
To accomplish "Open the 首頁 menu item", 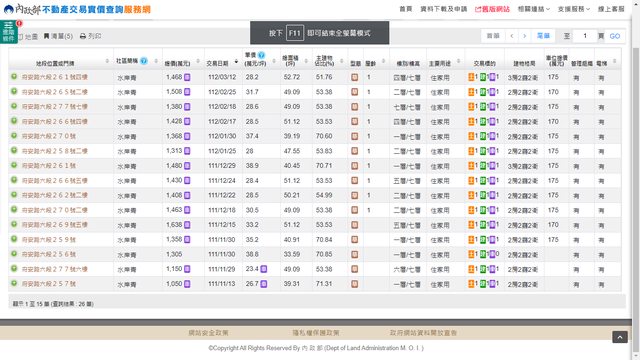I will click(406, 9).
